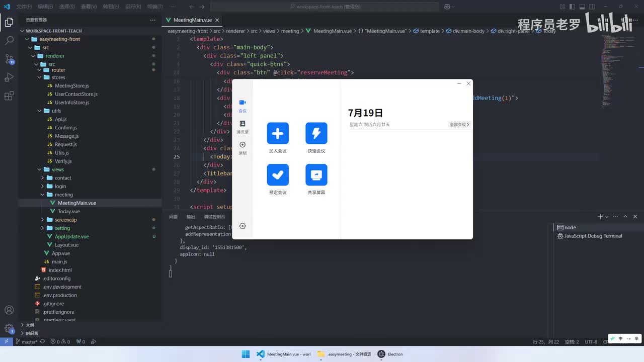Open remote window indicator in status bar
This screenshot has width=644, height=362.
click(x=6, y=341)
